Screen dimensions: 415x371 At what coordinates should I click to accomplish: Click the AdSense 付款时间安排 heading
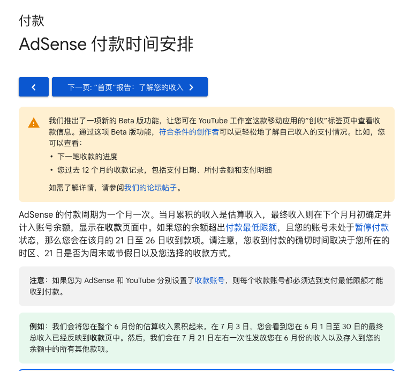point(106,44)
